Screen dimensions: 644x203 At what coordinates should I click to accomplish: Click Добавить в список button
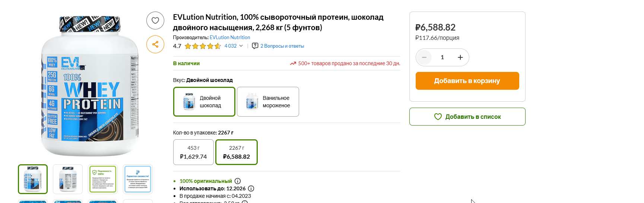coord(467,117)
